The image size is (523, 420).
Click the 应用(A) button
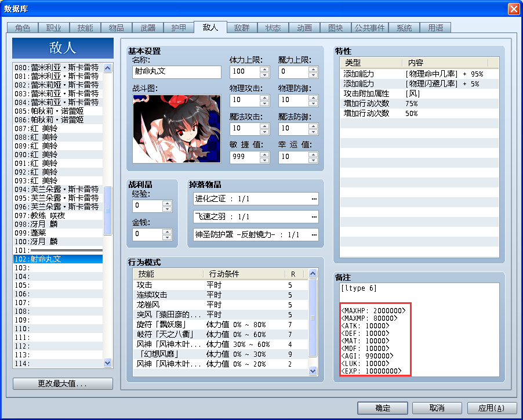[x=492, y=408]
